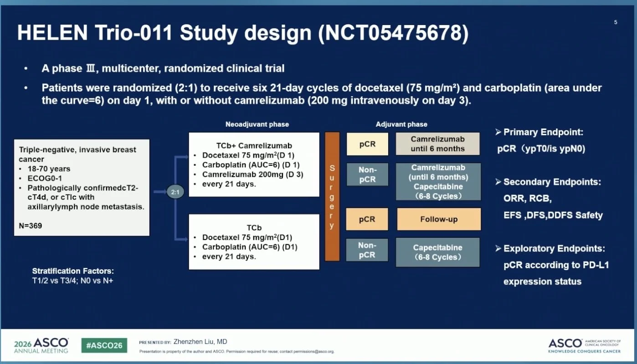Click the bullet about phase III multicenter randomized trial

(x=163, y=69)
